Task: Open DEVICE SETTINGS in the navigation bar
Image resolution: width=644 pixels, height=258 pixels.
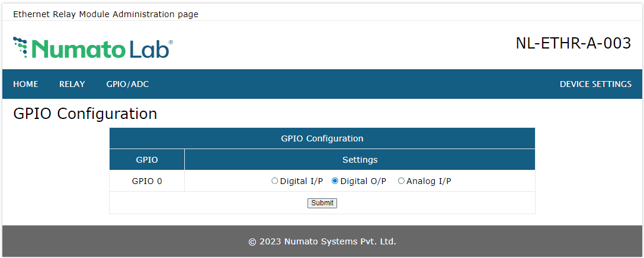Action: coord(595,84)
